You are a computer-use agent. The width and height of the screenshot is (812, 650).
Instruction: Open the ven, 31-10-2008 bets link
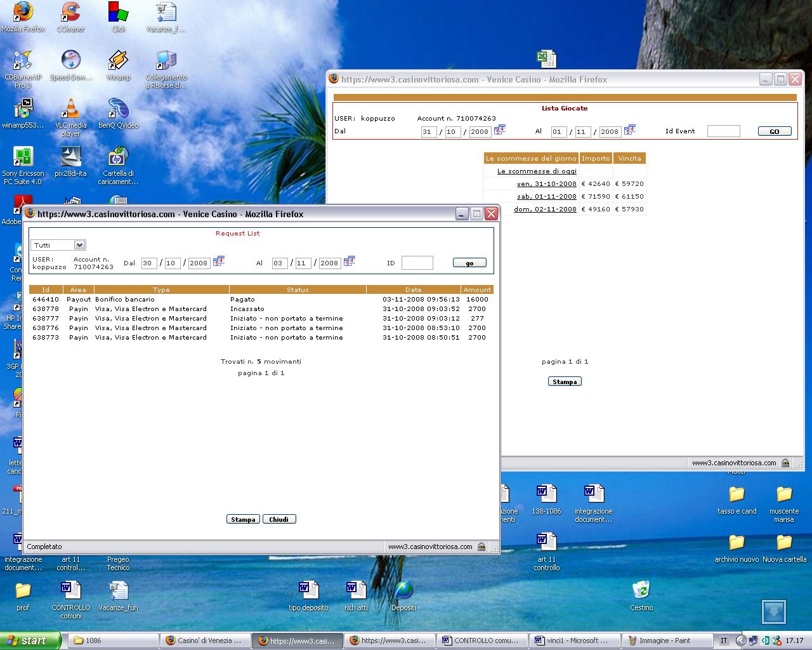(546, 183)
